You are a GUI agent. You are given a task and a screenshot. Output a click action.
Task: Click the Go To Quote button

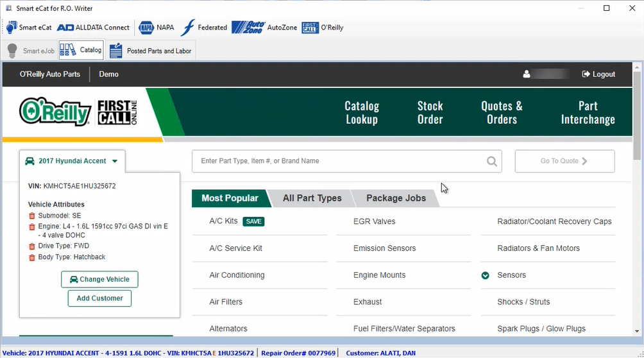pyautogui.click(x=564, y=160)
